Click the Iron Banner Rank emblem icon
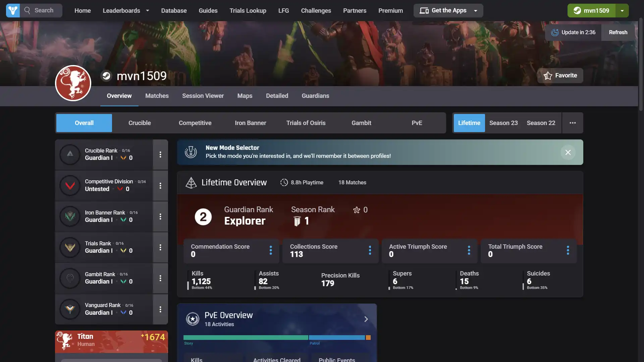 pyautogui.click(x=70, y=217)
